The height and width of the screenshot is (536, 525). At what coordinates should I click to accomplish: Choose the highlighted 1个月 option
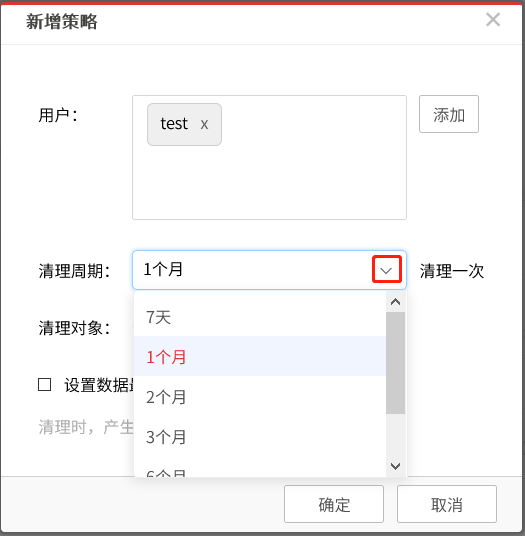pyautogui.click(x=260, y=356)
